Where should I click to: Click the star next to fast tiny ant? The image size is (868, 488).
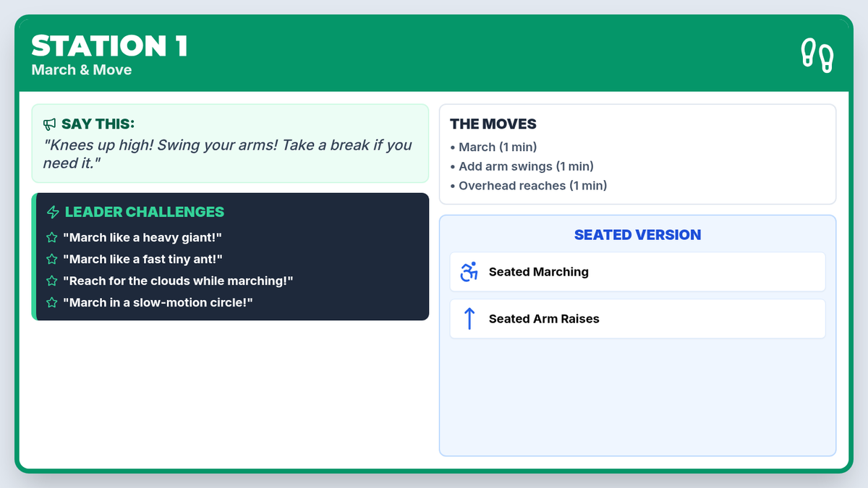(52, 259)
